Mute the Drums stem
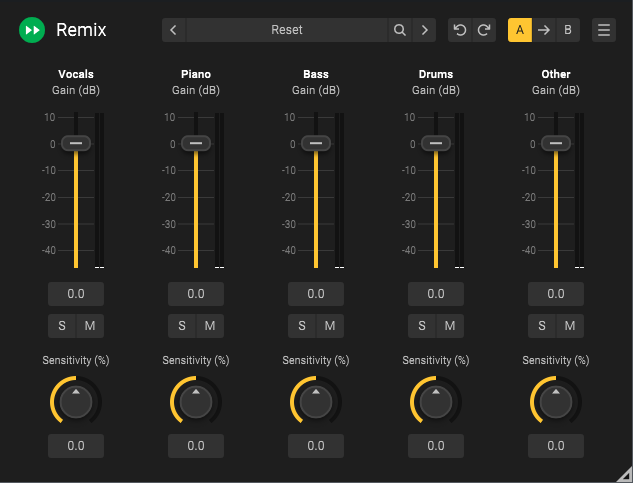The width and height of the screenshot is (633, 483). click(x=450, y=326)
